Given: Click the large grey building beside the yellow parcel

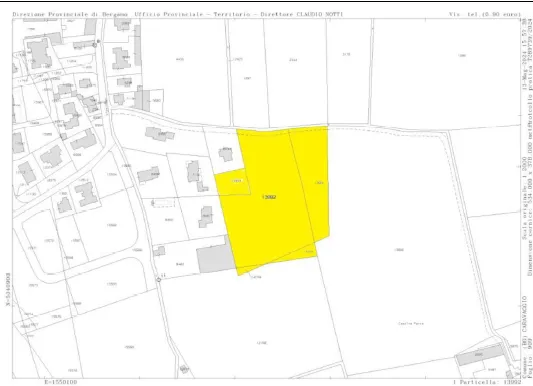Looking at the screenshot, I should pos(216,256).
